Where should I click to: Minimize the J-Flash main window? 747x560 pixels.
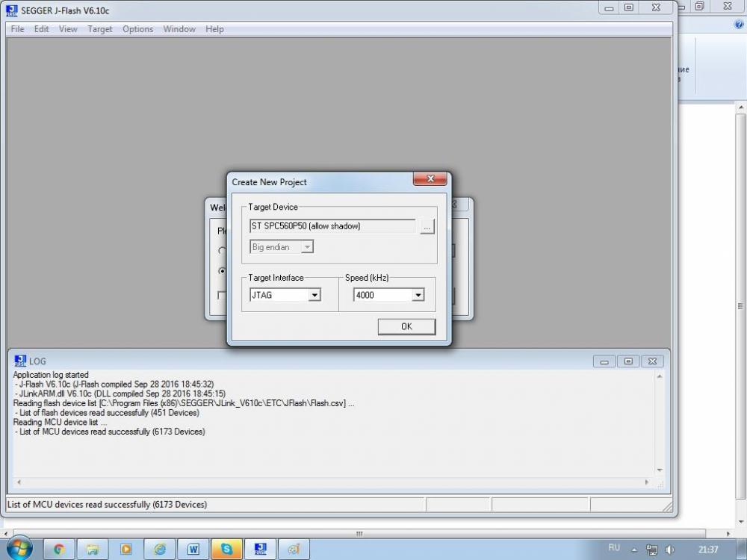point(608,8)
